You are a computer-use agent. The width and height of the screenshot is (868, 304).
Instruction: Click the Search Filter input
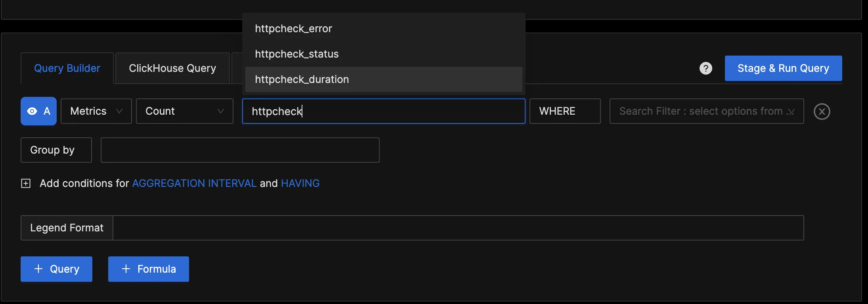(x=707, y=111)
